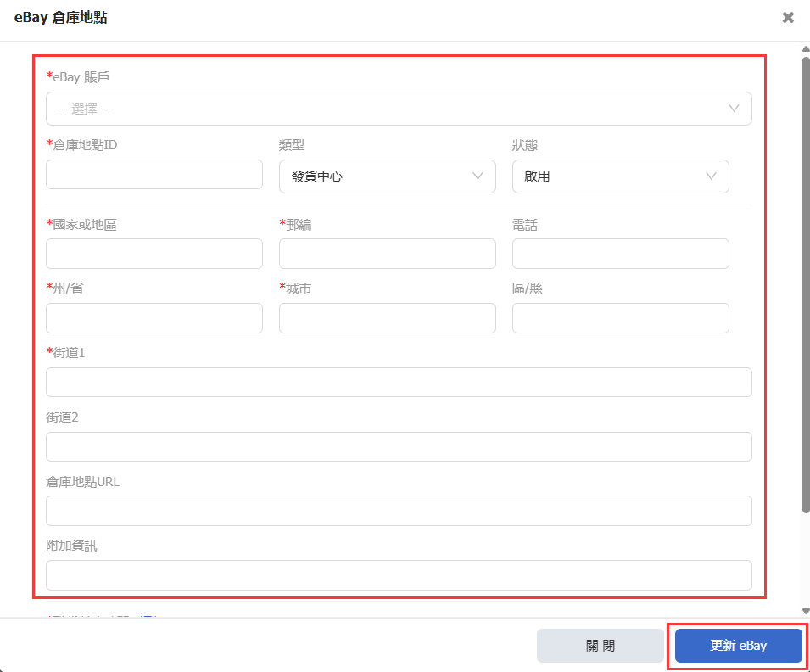Screen dimensions: 810x672
Task: Click the 倉庫地點ID input field
Action: coord(154,175)
